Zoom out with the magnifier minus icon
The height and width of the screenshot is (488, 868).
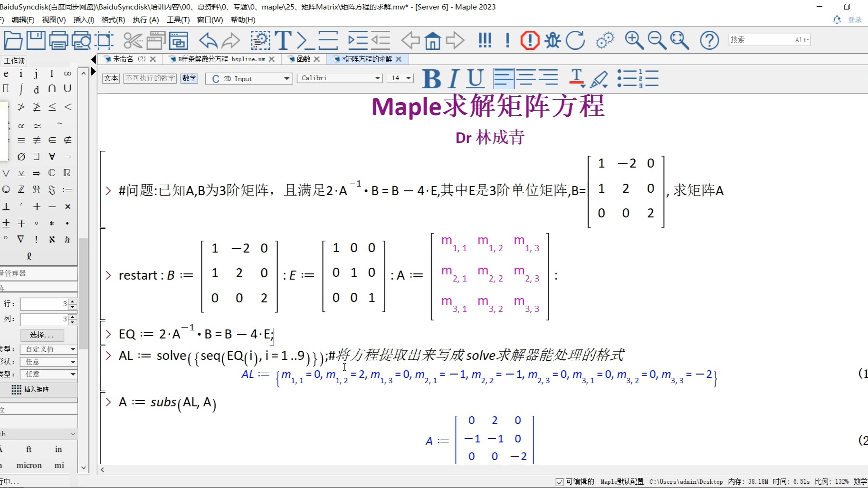[x=657, y=40]
